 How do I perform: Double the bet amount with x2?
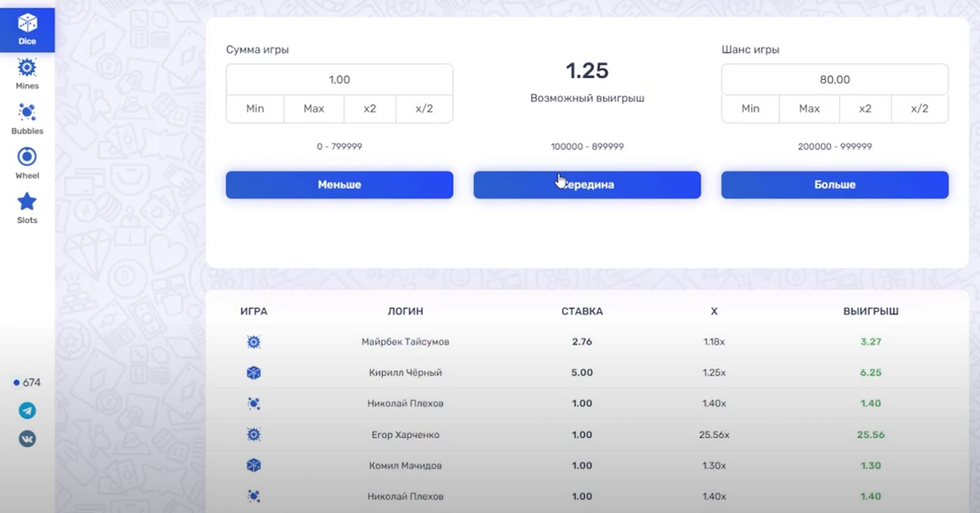point(369,109)
